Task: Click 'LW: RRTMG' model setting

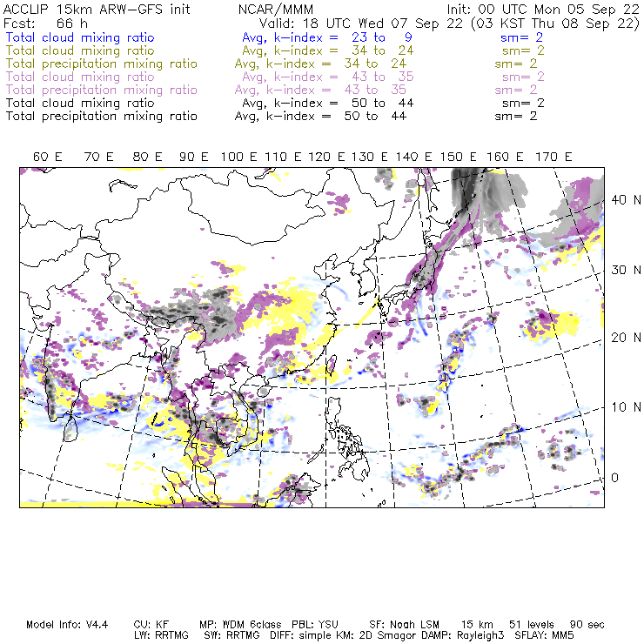Action: (x=161, y=635)
